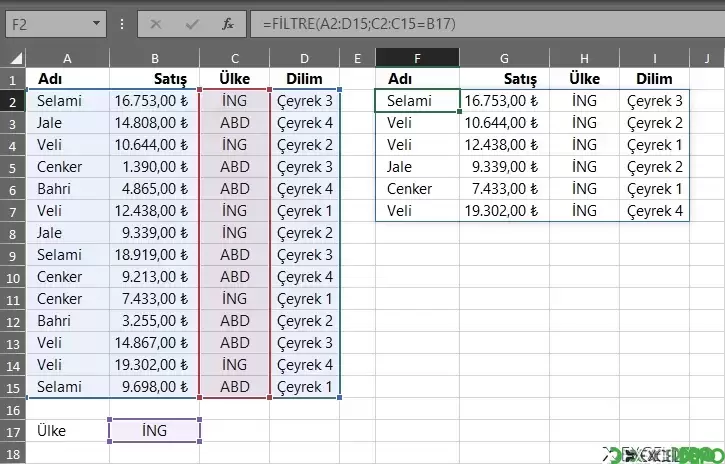725x464 pixels.
Task: Select row 17 header
Action: 13,431
